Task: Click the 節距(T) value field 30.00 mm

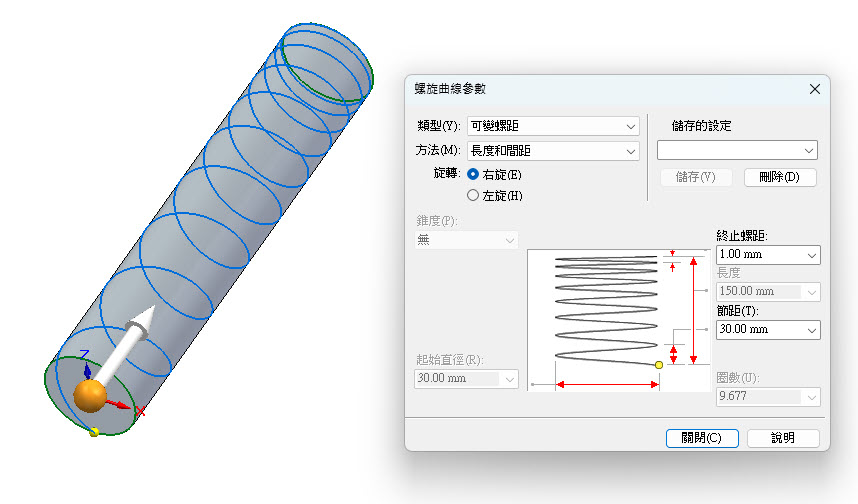Action: tap(760, 329)
